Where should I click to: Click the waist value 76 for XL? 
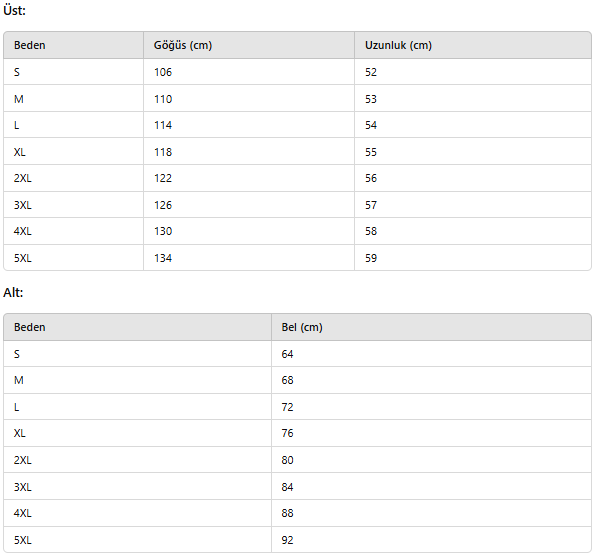(x=431, y=433)
